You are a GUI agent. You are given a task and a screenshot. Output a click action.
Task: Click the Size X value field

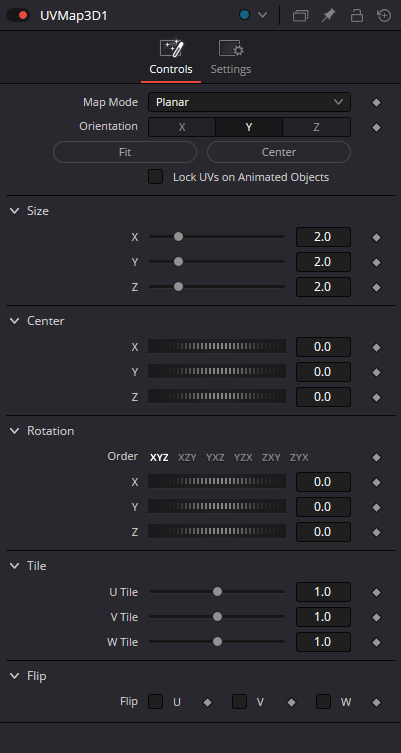(323, 237)
